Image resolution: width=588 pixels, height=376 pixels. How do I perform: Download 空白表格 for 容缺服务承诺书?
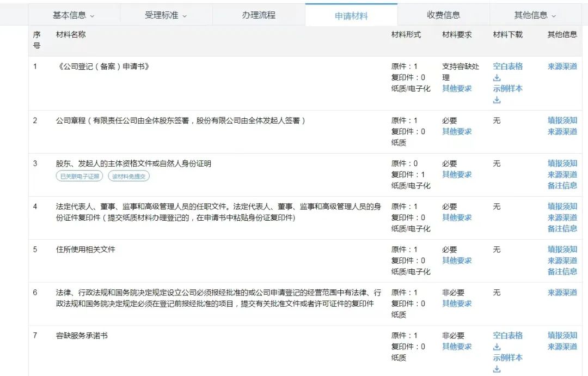pos(497,347)
